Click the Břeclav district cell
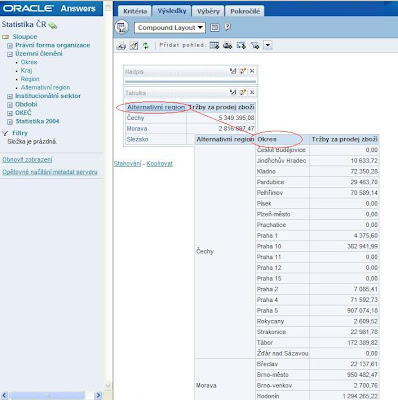Viewport: 398px width, 400px height. (x=282, y=364)
